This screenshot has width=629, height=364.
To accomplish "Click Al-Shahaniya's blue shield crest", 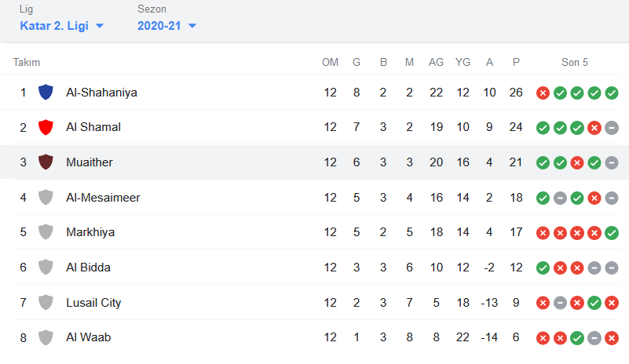I will [46, 93].
